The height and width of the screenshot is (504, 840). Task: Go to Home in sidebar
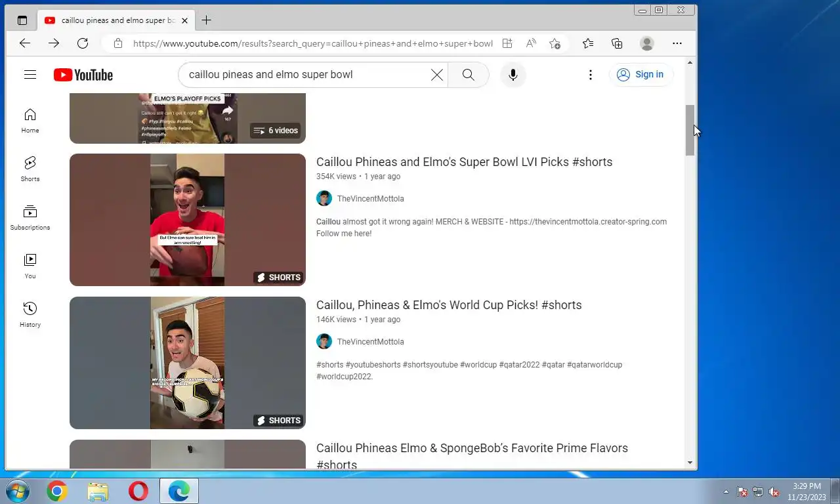[30, 121]
